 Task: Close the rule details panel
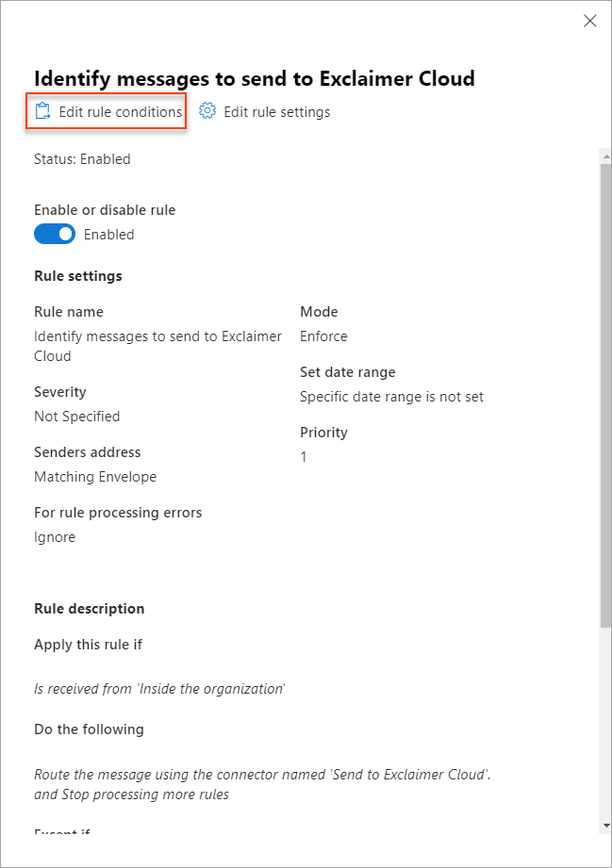point(590,21)
